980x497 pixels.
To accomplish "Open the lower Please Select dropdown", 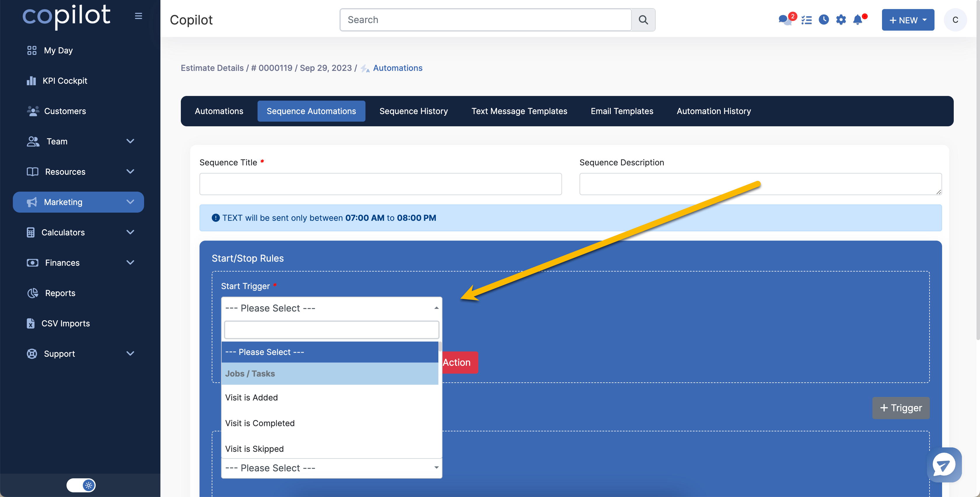I will [331, 468].
